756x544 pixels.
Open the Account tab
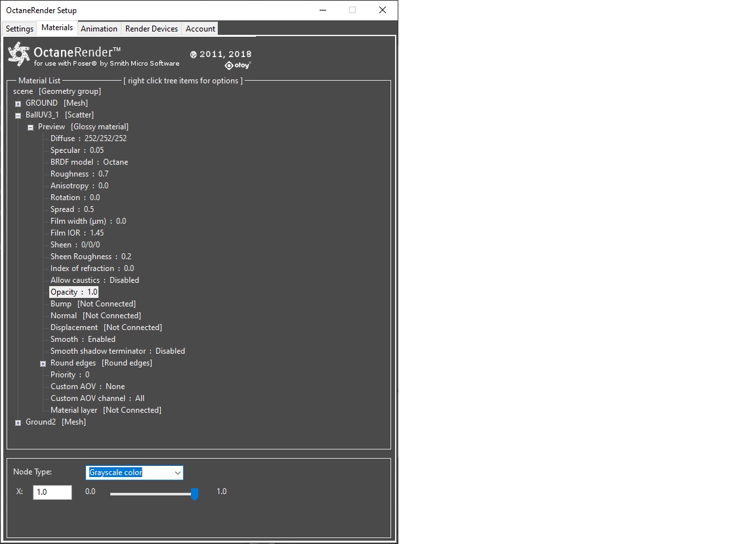pos(200,28)
